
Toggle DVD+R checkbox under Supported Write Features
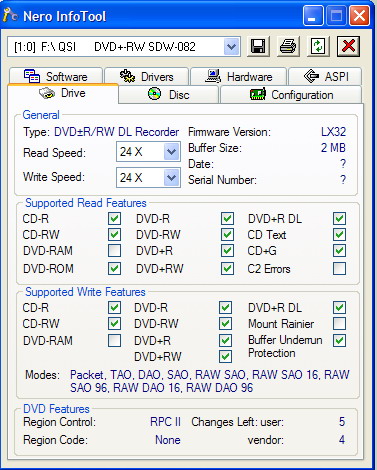click(x=226, y=341)
